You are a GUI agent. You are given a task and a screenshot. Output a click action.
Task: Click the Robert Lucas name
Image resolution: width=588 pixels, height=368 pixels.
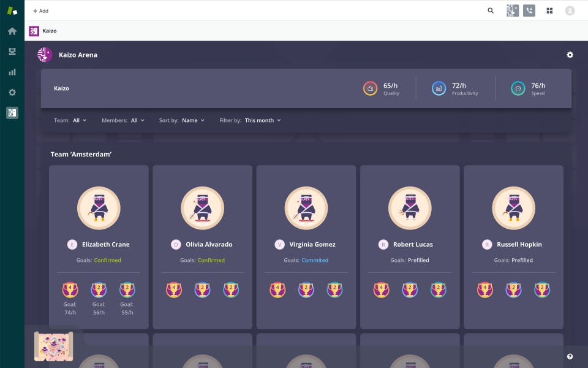pos(413,245)
